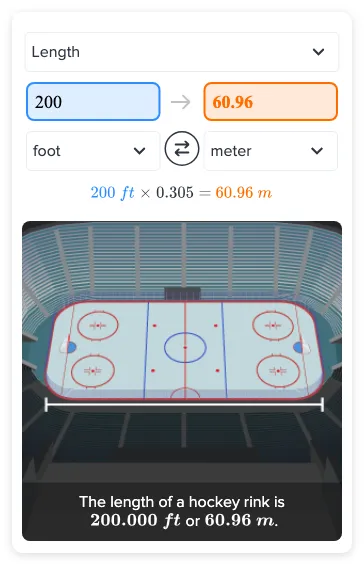Swap foot and meter units
Image resolution: width=364 pixels, height=565 pixels.
click(x=182, y=148)
